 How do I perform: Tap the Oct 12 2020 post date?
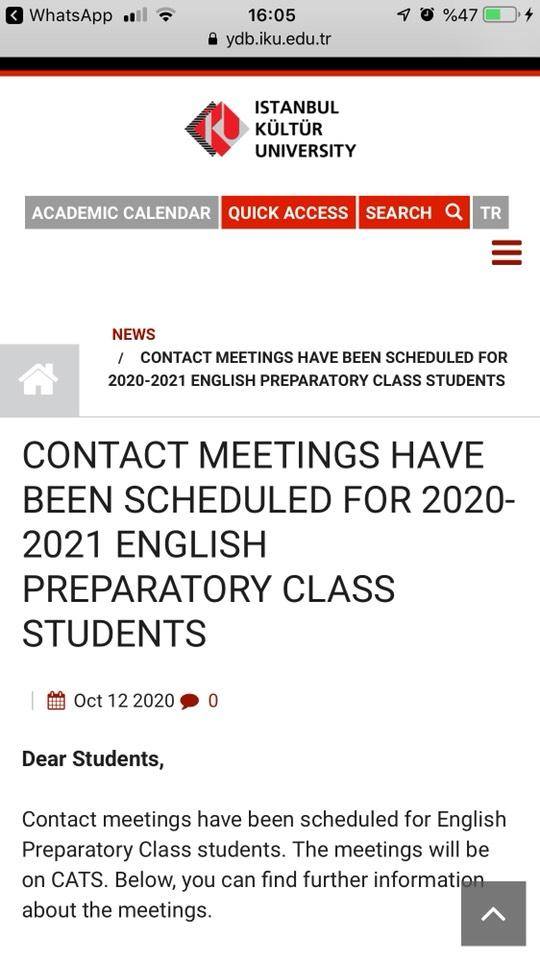tap(124, 701)
